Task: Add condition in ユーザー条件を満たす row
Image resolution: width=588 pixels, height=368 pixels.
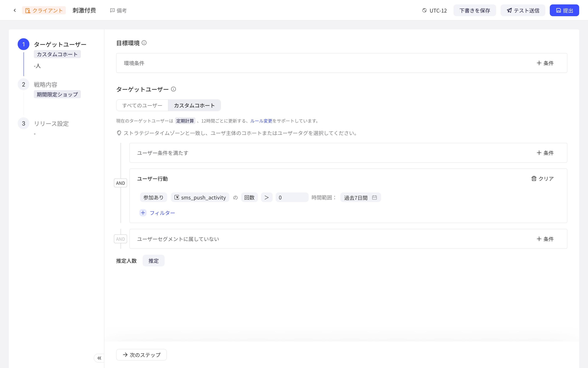Action: (545, 153)
